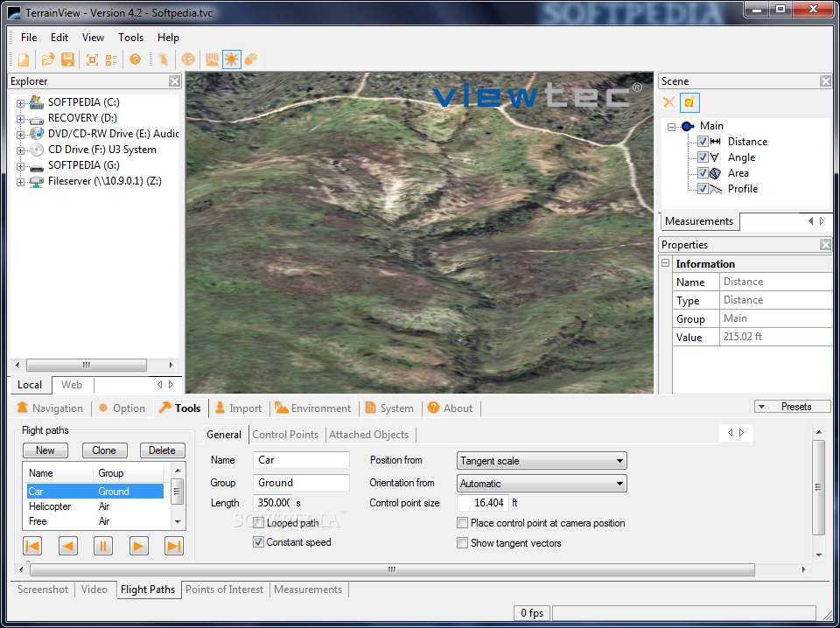
Task: Click the meteor toolbar icon
Action: tap(251, 59)
